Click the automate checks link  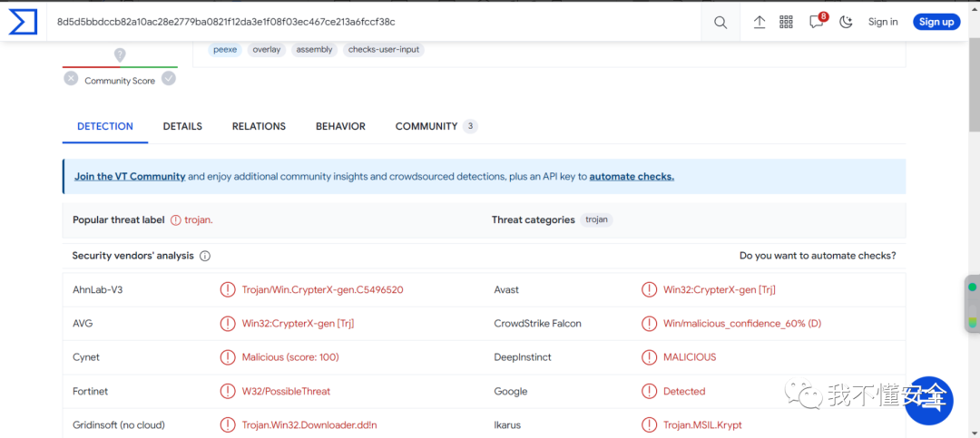[x=632, y=177]
